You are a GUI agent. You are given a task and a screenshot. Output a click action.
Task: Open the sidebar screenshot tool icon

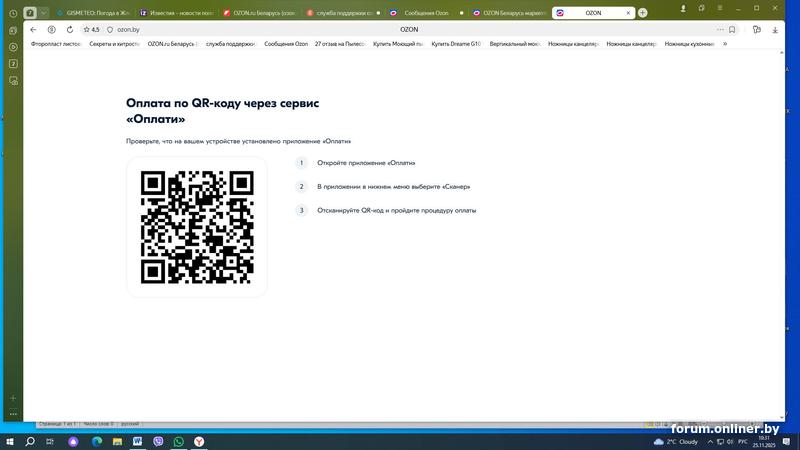(x=14, y=81)
